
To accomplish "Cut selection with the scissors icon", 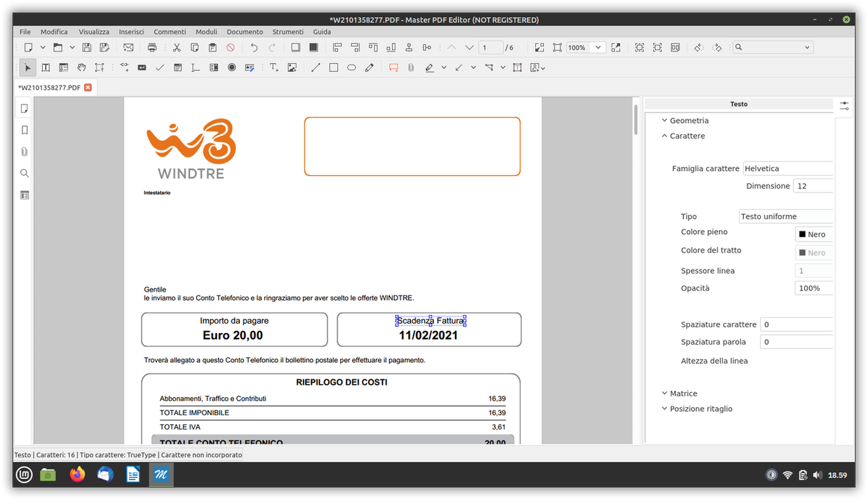I will pyautogui.click(x=176, y=47).
